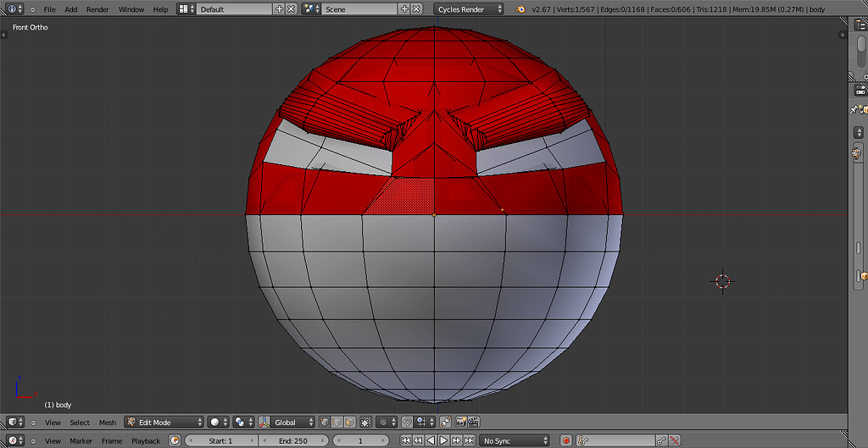Open the scene browse icon
The width and height of the screenshot is (868, 448).
tap(312, 8)
